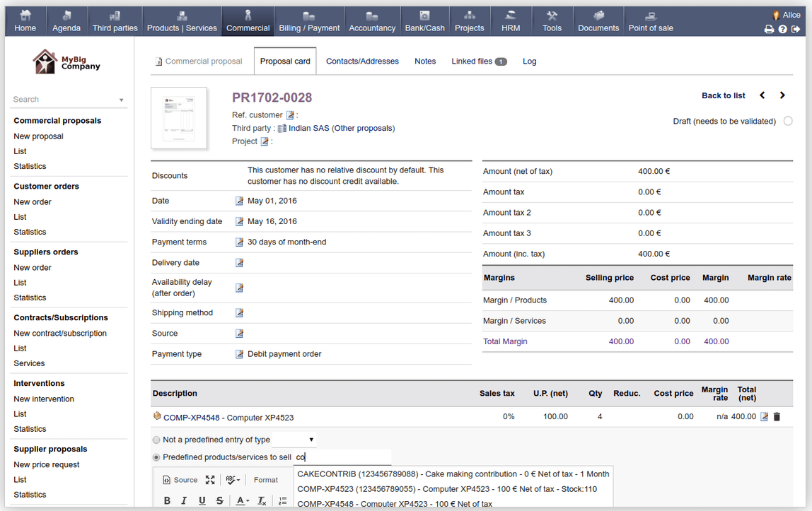Viewport: 812px width, 511px height.
Task: Switch to the Log tab
Action: point(529,61)
